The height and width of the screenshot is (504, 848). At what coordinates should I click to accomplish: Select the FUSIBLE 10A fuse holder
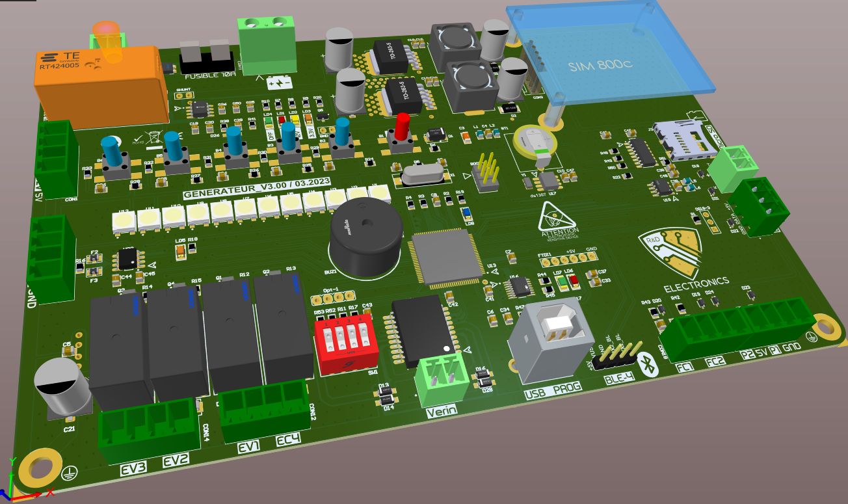coord(205,60)
